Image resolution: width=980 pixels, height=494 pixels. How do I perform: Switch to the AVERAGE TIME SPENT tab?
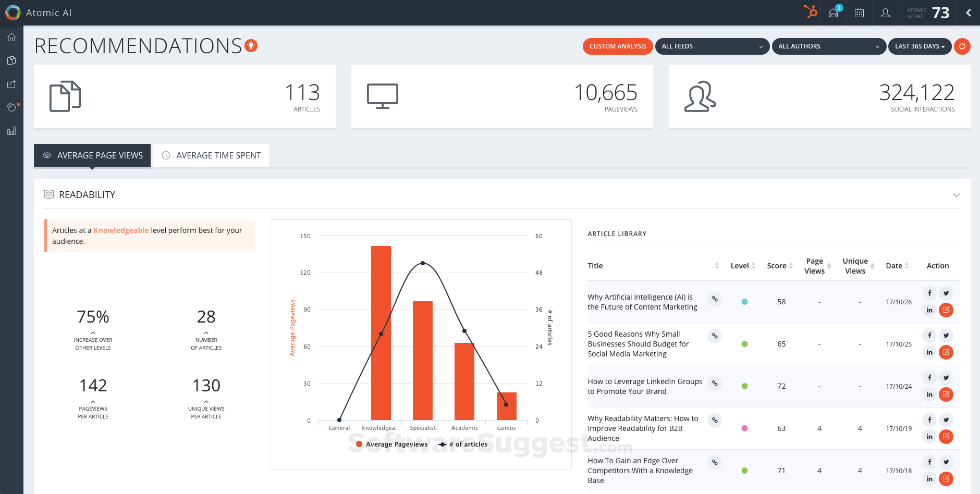pos(210,155)
